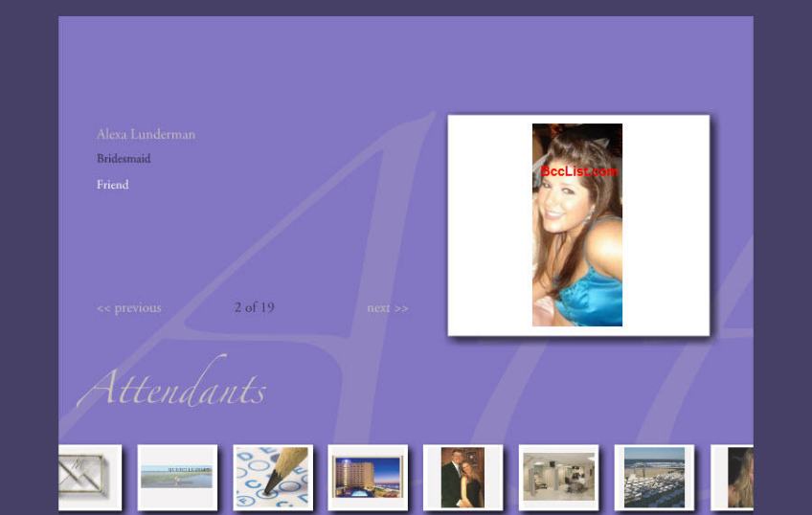This screenshot has height=515, width=812.
Task: Open the beach chairs setup thumbnail
Action: [x=654, y=477]
